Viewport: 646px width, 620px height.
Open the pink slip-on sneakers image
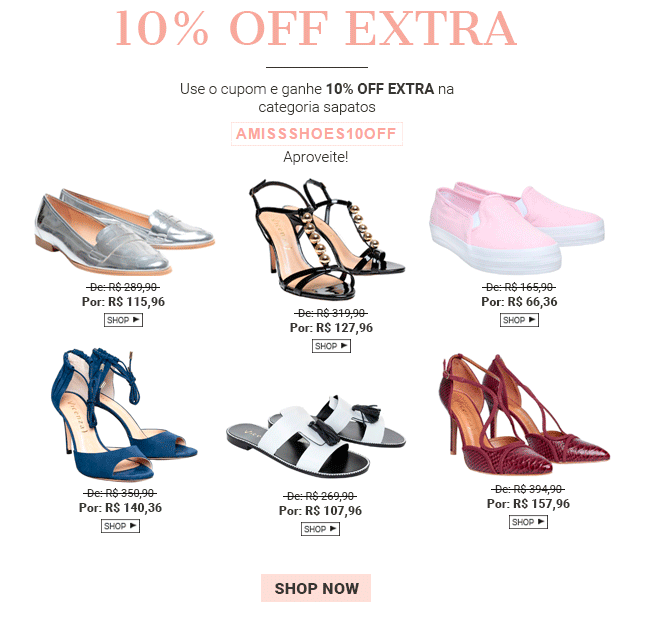pos(517,227)
